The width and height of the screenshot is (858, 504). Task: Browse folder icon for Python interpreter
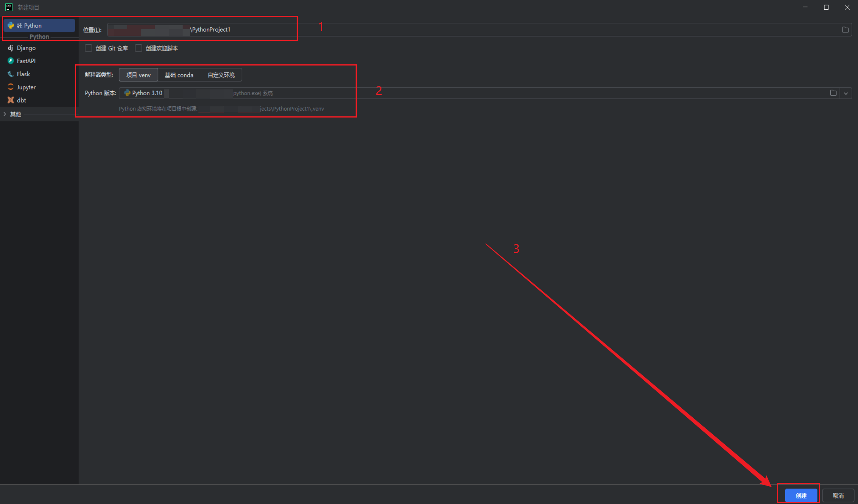833,93
